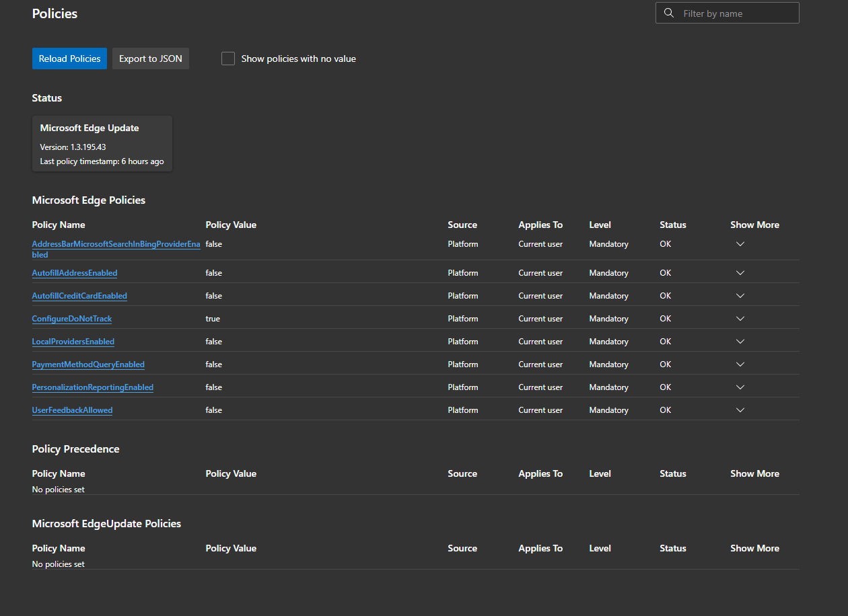Expand Show More for AddressBarMicrosoftSearchInBingProviderEnabled row
848x616 pixels.
click(740, 244)
